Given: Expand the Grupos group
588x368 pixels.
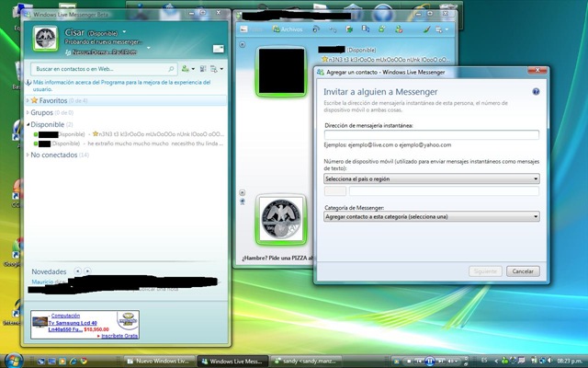Looking at the screenshot, I should click(x=28, y=112).
